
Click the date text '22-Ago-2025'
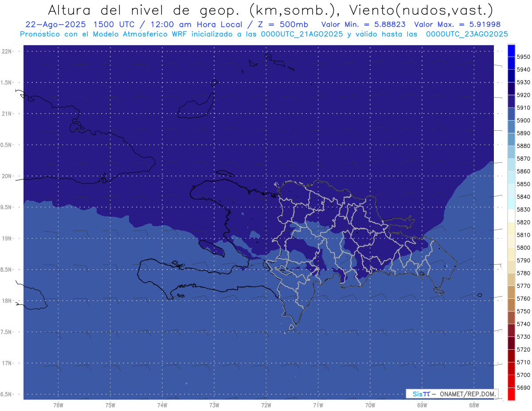tap(56, 24)
